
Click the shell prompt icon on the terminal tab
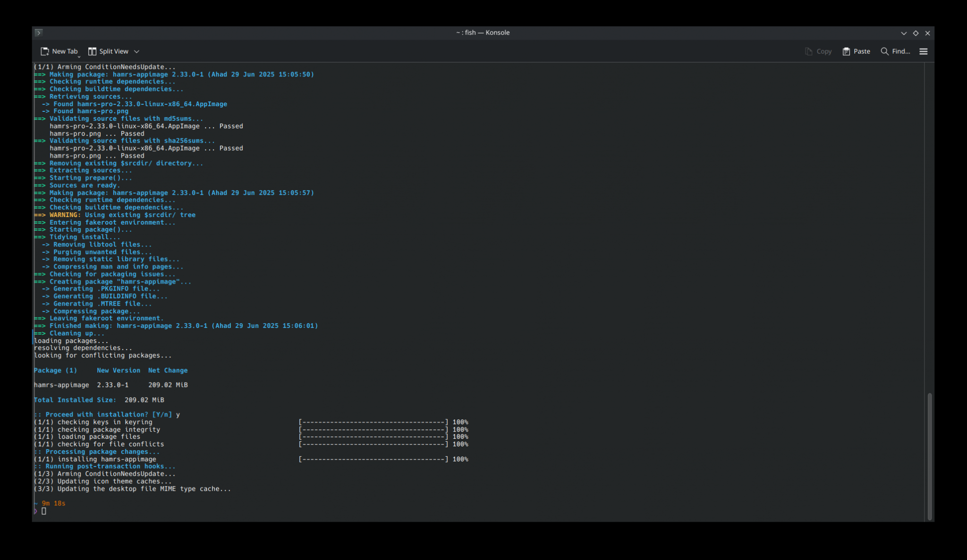click(39, 33)
